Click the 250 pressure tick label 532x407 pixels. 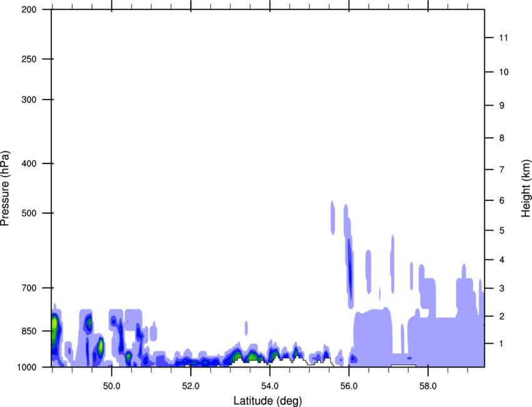tap(29, 59)
